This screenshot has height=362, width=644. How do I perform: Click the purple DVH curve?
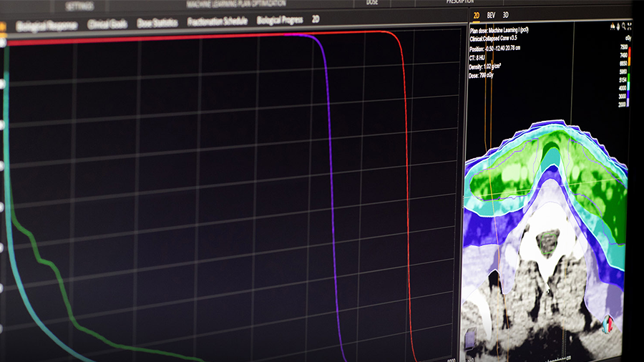(x=331, y=179)
